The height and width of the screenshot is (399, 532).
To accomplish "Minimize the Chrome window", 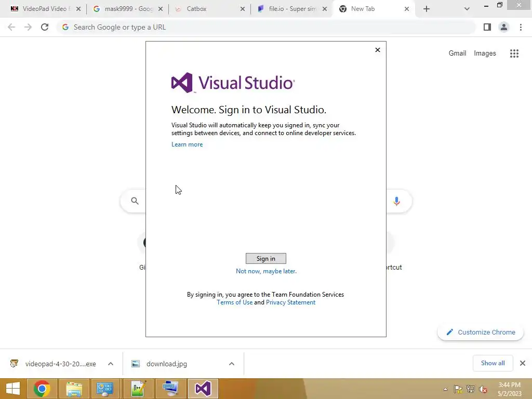I will pyautogui.click(x=486, y=5).
